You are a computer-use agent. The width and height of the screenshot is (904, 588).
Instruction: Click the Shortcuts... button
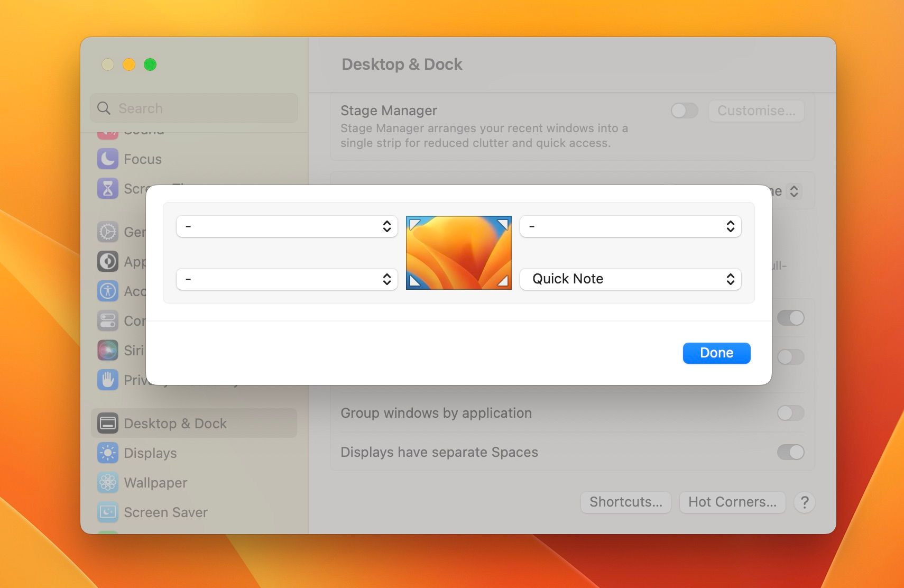pos(626,502)
